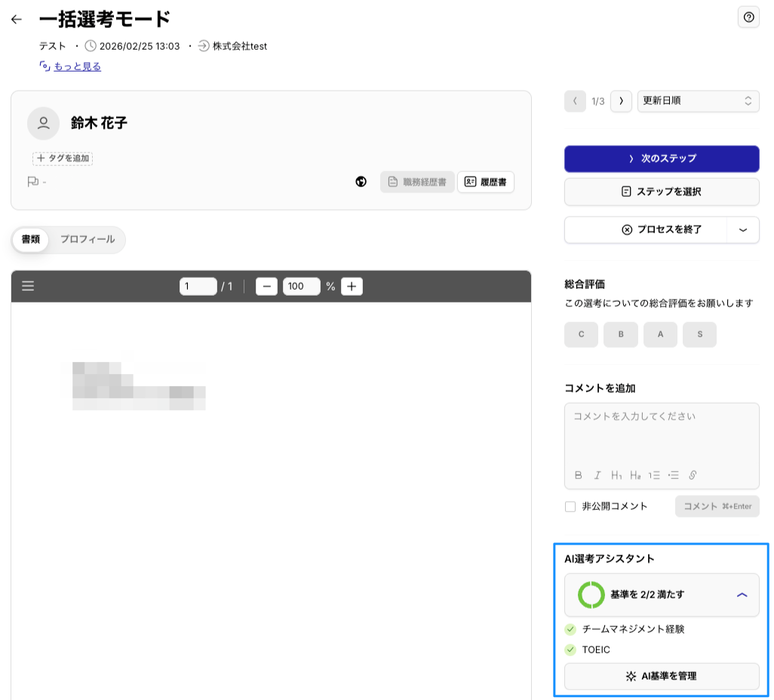Viewport: 774px width, 700px height.
Task: Click the globe icon in candidate card
Action: tap(361, 182)
